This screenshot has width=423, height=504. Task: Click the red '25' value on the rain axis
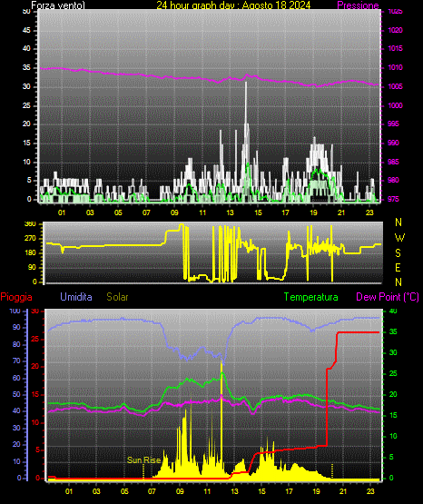point(35,339)
